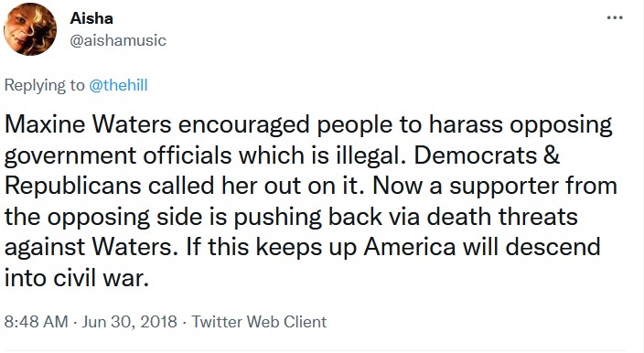Click the name "Maxine Waters" starting the tweet

click(88, 124)
